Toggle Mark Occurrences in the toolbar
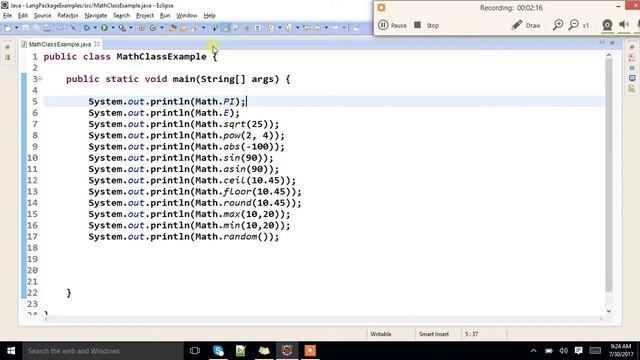This screenshot has height=360, width=640. point(226,28)
